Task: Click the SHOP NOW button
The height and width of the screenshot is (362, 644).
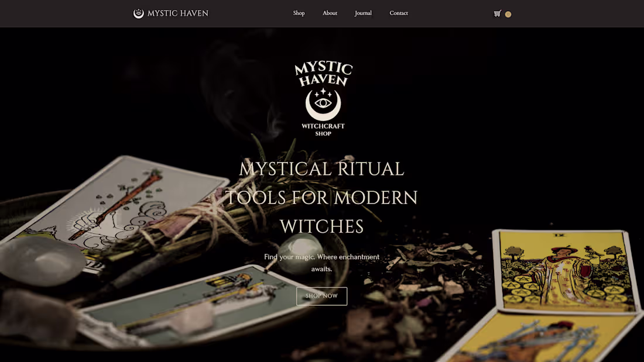Action: pos(321,296)
